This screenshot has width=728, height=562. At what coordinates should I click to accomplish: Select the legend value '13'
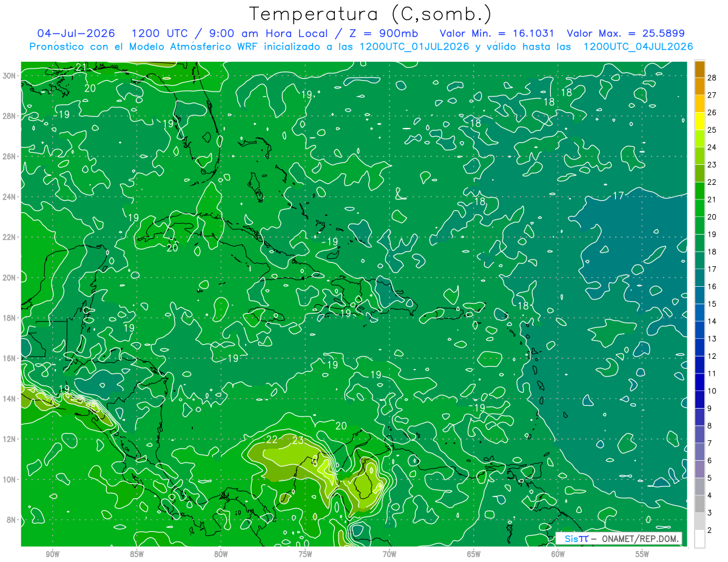pos(712,338)
